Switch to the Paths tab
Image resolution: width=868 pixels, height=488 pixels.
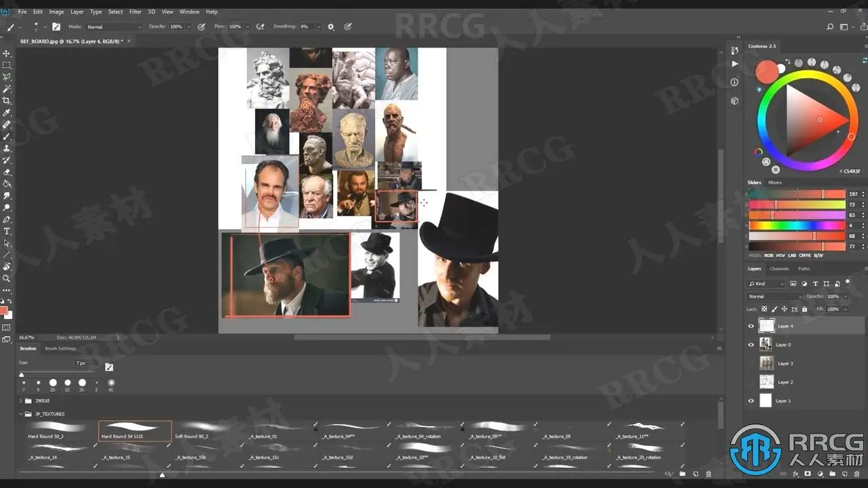point(804,268)
